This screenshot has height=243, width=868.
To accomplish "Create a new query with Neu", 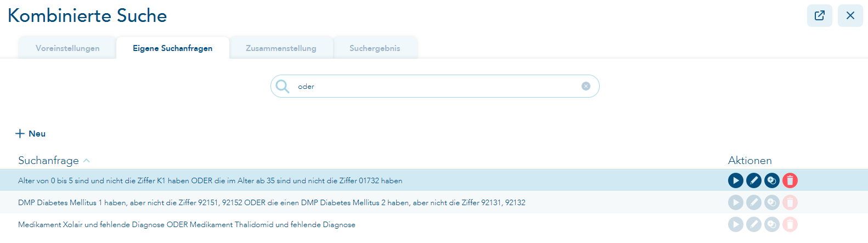I will (x=31, y=133).
